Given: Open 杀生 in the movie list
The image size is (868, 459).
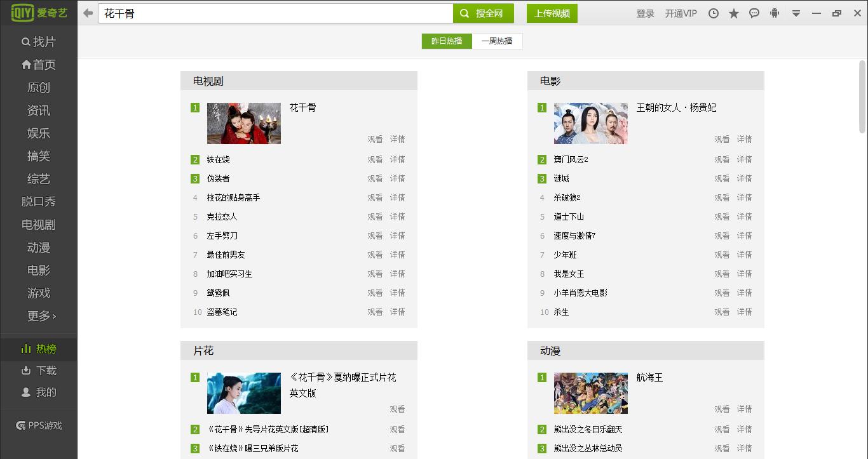Looking at the screenshot, I should pos(561,312).
